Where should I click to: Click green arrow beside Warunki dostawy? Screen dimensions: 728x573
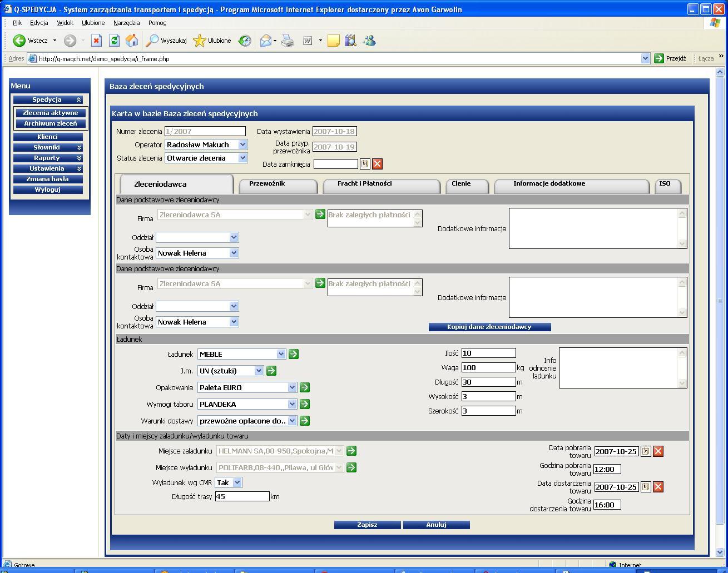[304, 421]
